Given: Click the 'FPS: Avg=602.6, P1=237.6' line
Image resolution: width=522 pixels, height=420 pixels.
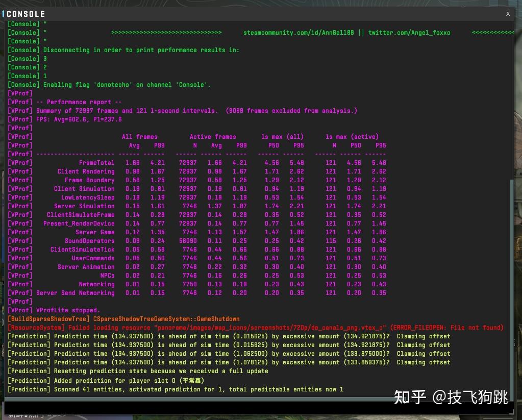Looking at the screenshot, I should click(65, 119).
